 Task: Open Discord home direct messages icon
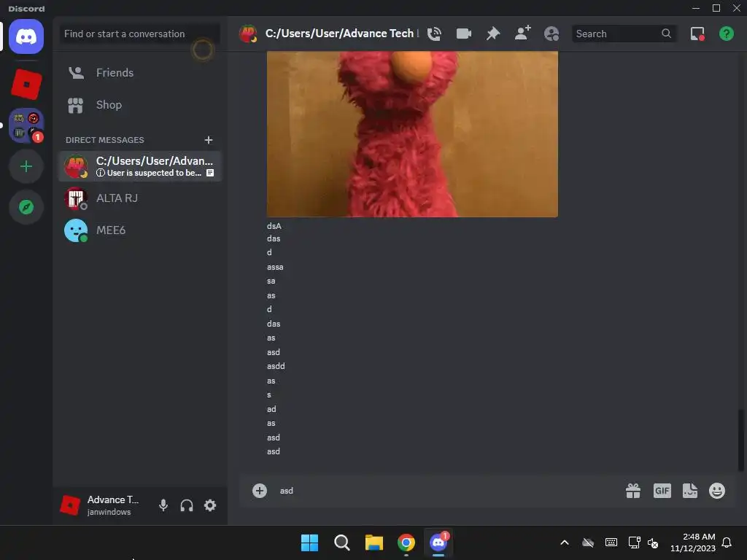click(x=26, y=36)
